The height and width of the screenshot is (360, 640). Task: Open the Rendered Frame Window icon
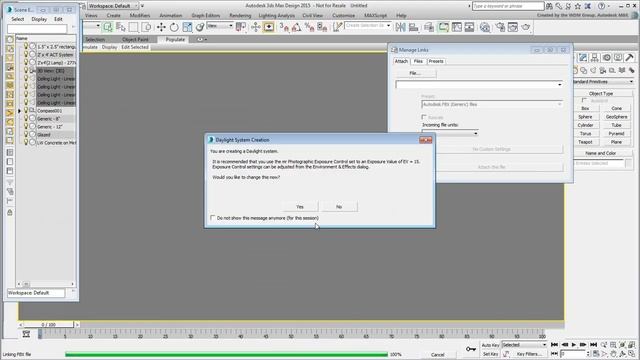click(513, 27)
